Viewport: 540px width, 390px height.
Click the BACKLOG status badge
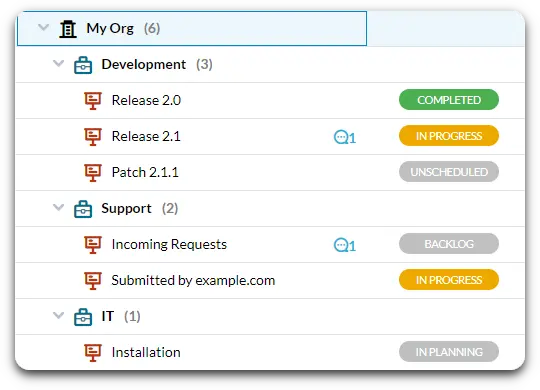coord(449,244)
